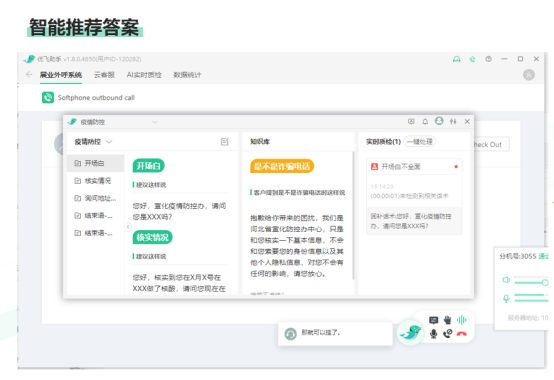Click the phone-blocked icon in call controls
This screenshot has height=380, width=554.
[x=448, y=333]
